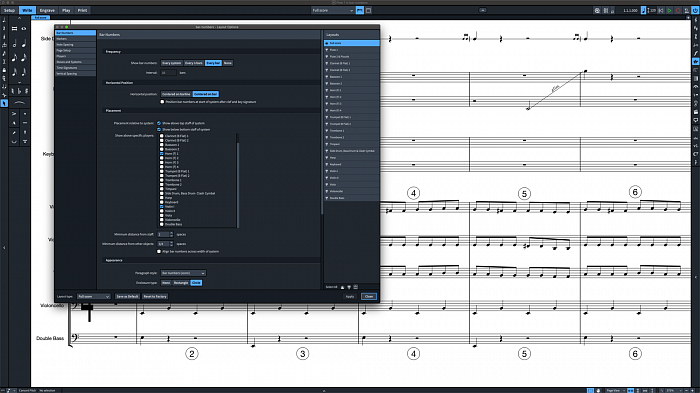Click the Record transport button

click(x=678, y=10)
